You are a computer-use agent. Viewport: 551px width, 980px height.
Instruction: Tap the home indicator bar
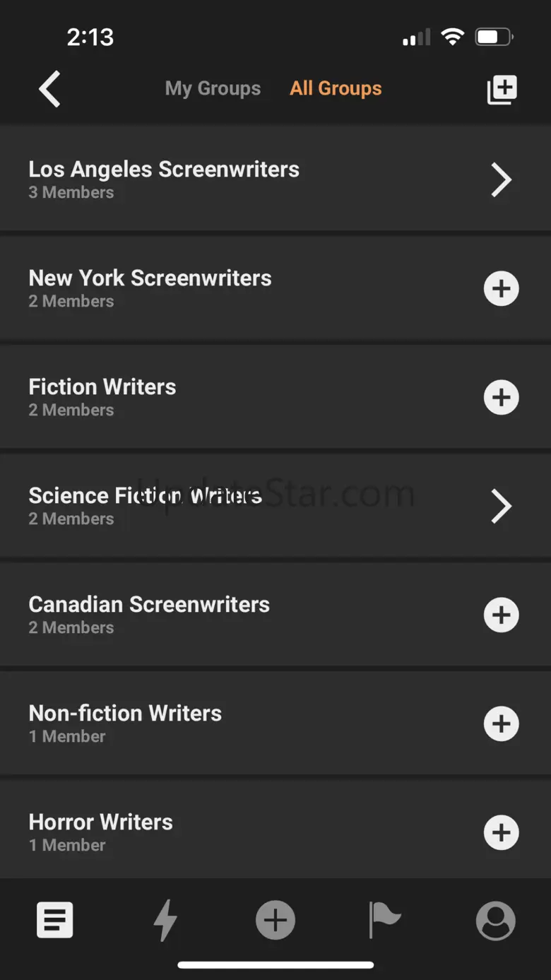pos(275,964)
